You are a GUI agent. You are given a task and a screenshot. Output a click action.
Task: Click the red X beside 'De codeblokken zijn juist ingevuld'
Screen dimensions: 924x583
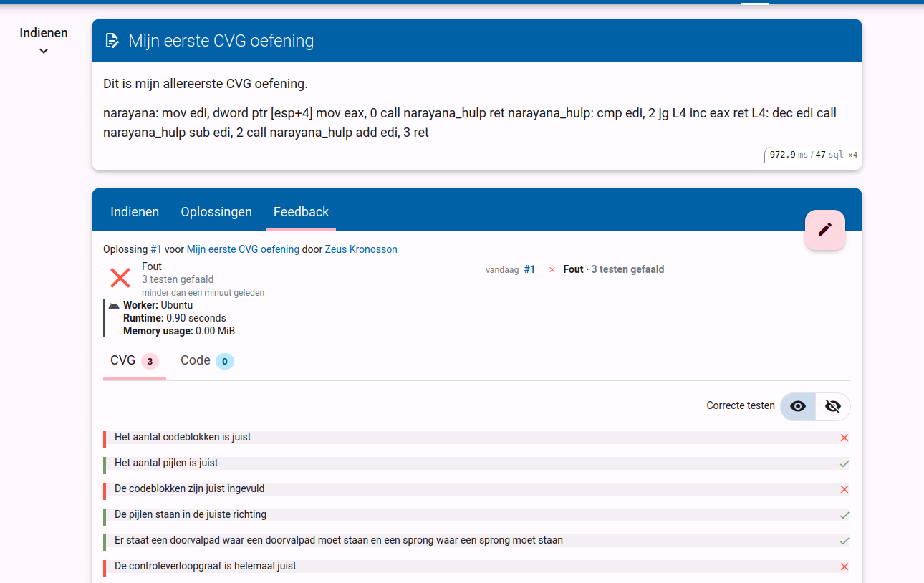844,489
